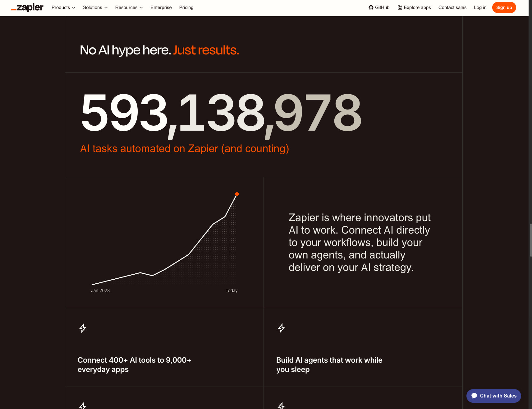Expand the Solutions dropdown menu

[x=95, y=7]
